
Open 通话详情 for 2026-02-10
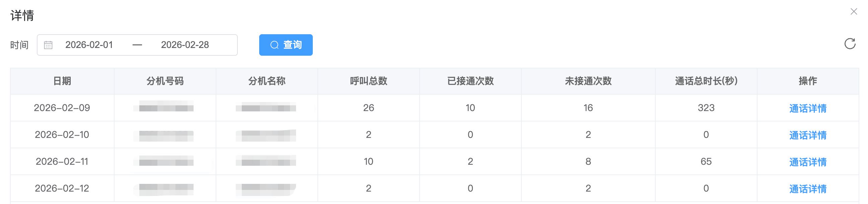(807, 135)
